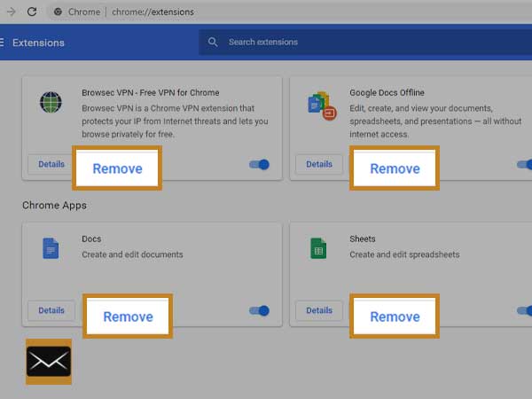Open the Extensions hamburger menu

[2, 43]
